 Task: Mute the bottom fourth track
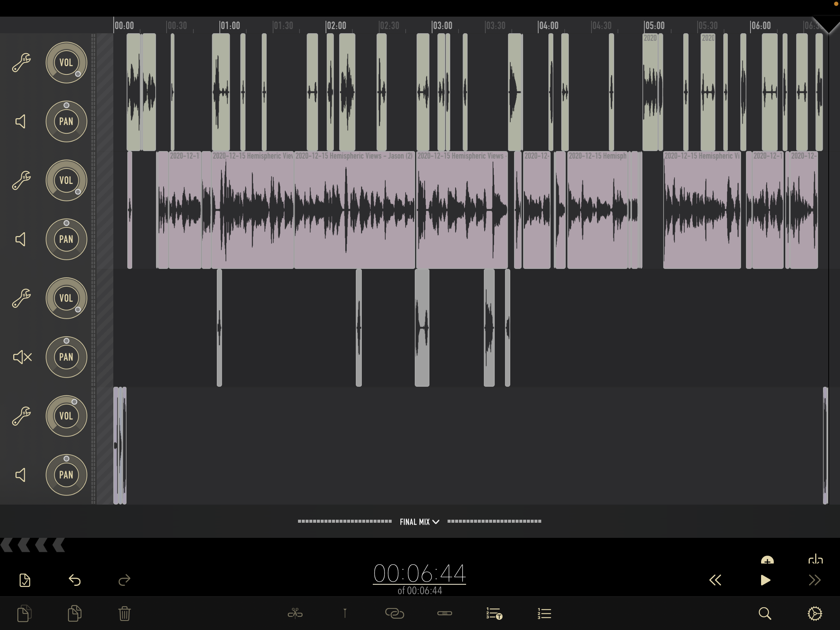20,475
